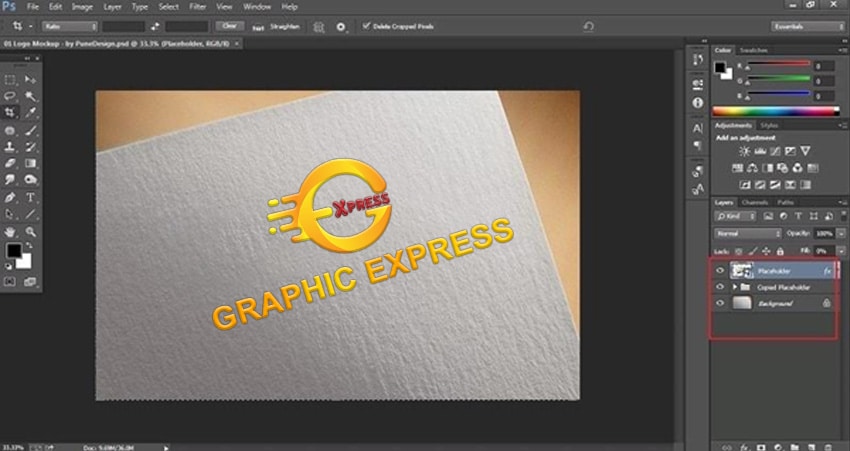
Task: Pick the Zoom tool
Action: click(x=30, y=230)
